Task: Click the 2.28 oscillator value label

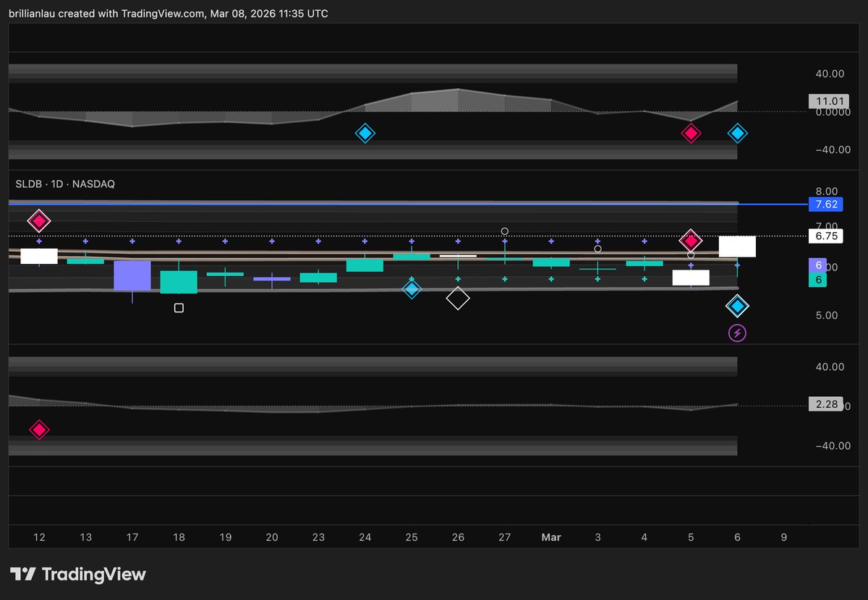Action: pos(825,405)
